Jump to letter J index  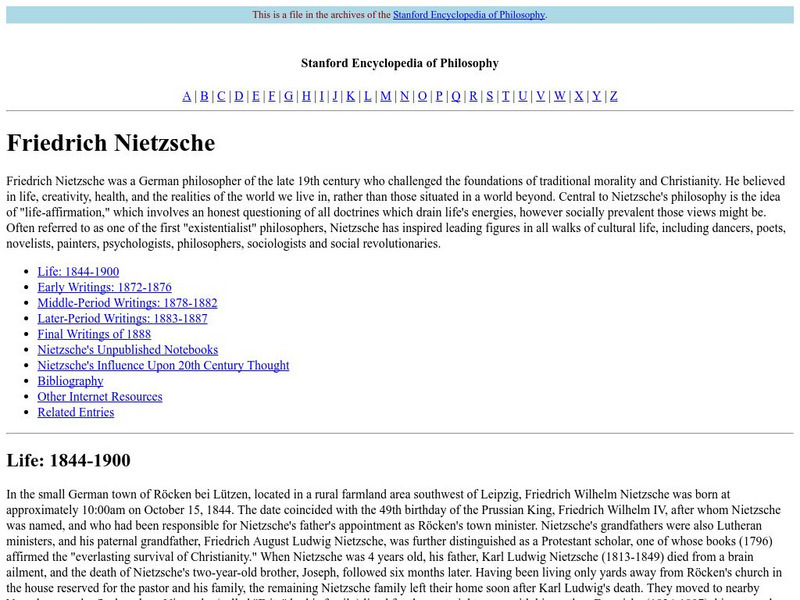point(335,96)
